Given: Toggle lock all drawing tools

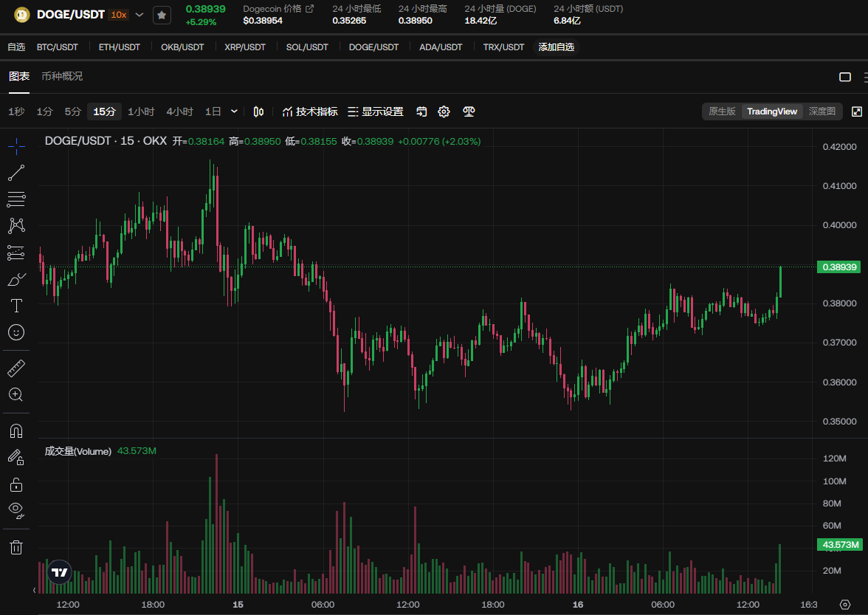Looking at the screenshot, I should click(x=16, y=484).
